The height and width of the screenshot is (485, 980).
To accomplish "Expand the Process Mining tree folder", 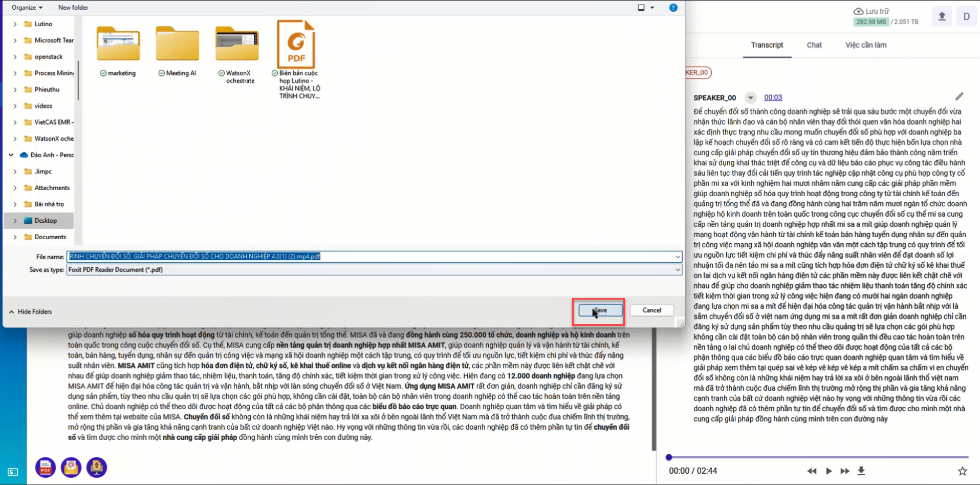I will click(15, 73).
